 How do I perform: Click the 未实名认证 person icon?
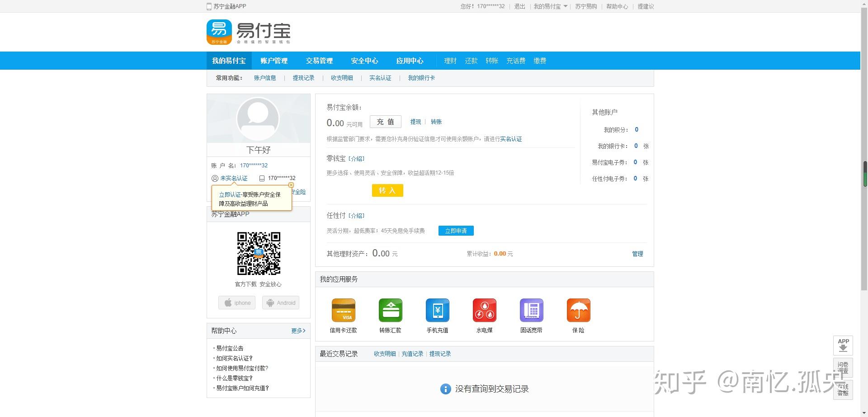point(215,179)
